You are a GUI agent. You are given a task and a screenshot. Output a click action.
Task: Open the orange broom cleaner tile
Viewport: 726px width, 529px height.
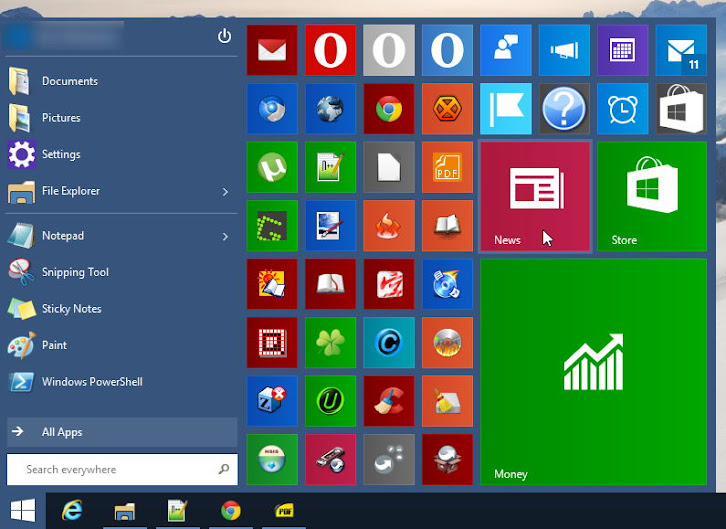(x=447, y=400)
